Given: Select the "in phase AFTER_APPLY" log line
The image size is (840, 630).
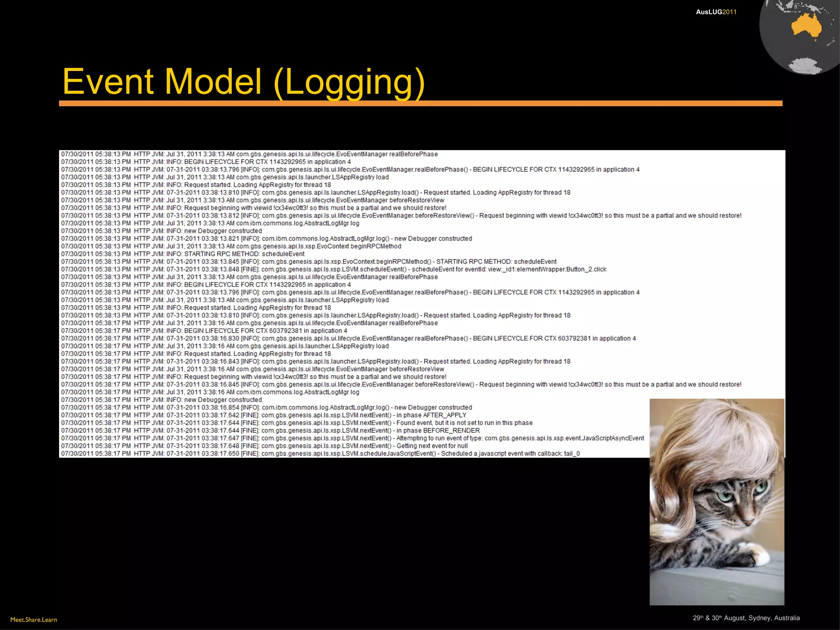Looking at the screenshot, I should (x=264, y=415).
